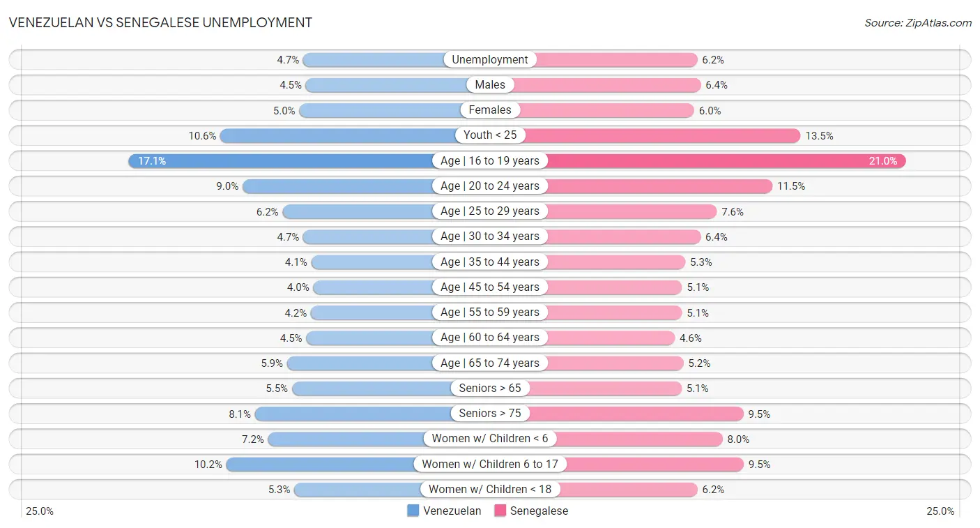Toggle the Venezuelan legend label

(452, 511)
